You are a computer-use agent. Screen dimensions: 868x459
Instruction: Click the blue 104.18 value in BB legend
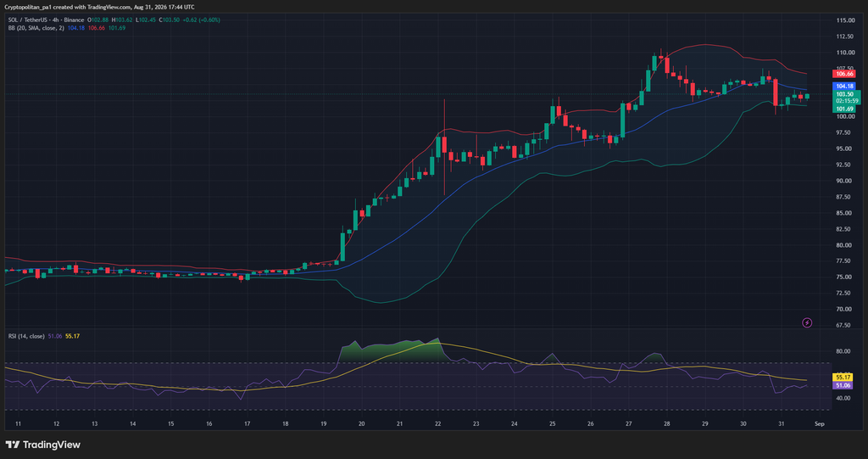[x=75, y=28]
